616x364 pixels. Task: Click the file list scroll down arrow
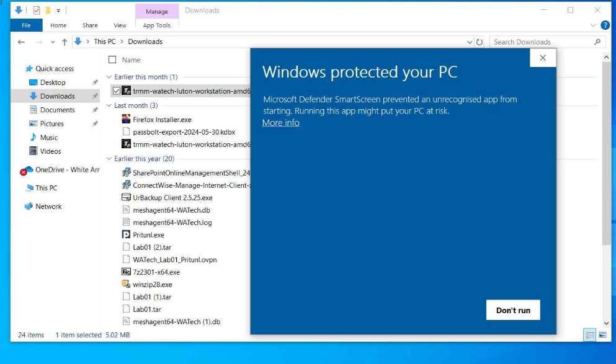coord(606,324)
